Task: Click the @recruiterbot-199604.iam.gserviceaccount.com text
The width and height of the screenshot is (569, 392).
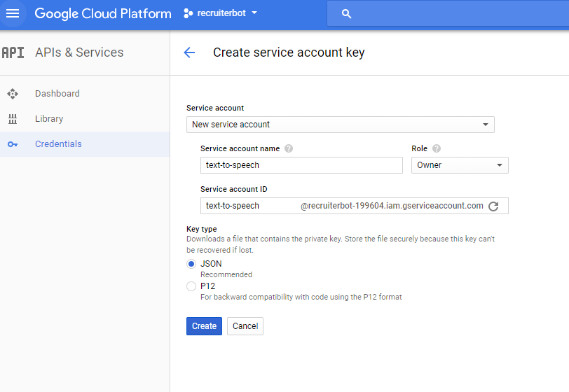Action: click(392, 206)
